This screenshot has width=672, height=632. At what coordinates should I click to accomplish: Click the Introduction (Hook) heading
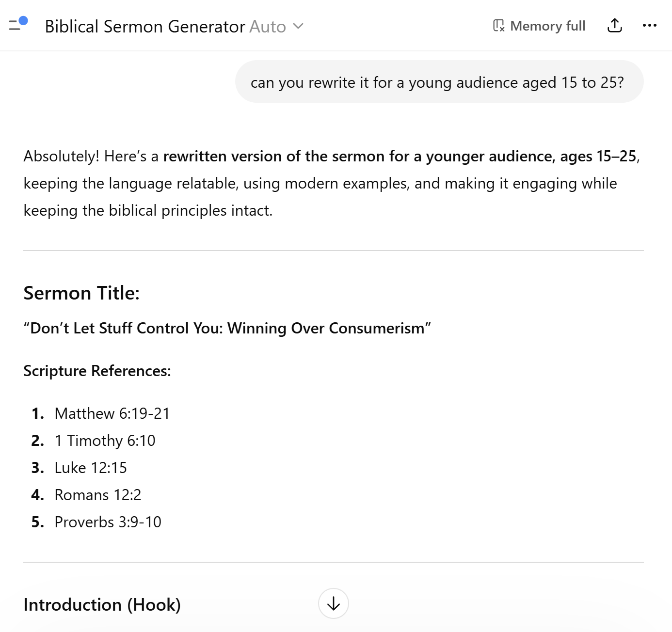[102, 604]
